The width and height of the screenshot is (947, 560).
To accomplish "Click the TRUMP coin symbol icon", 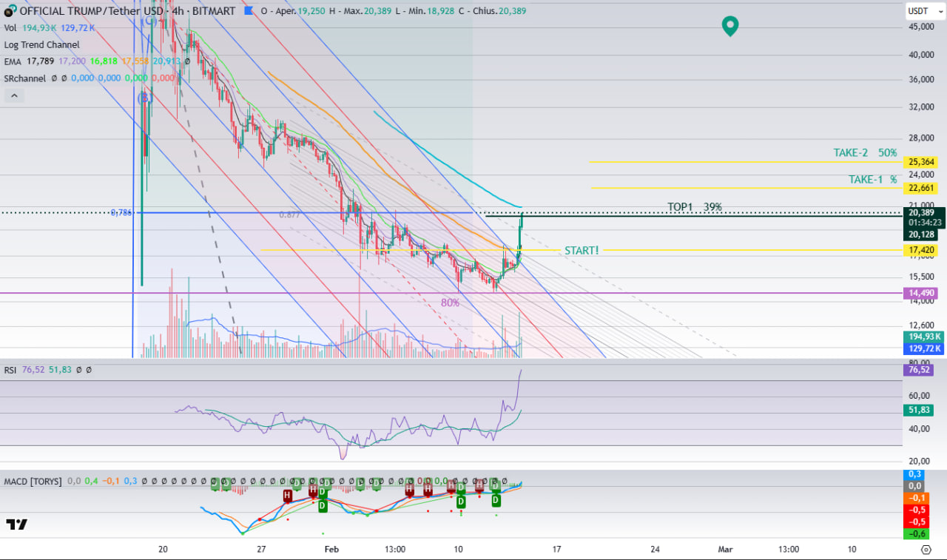I will pyautogui.click(x=9, y=11).
